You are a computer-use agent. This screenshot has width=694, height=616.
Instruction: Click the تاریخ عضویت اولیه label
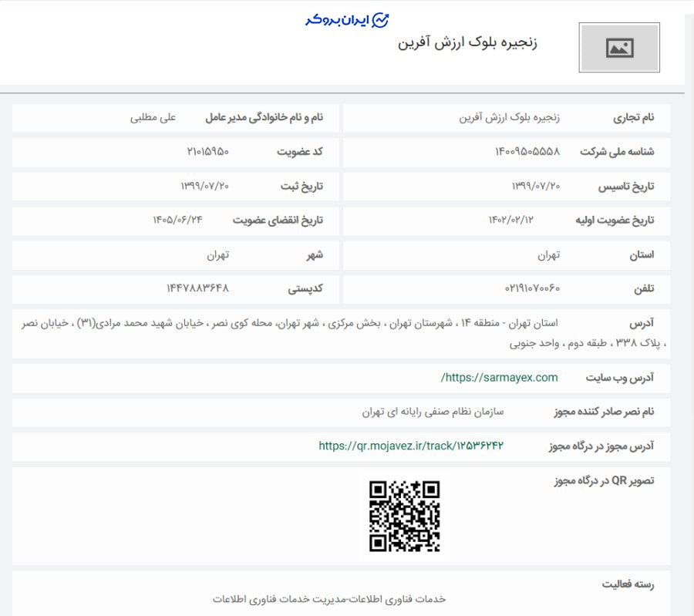point(615,220)
